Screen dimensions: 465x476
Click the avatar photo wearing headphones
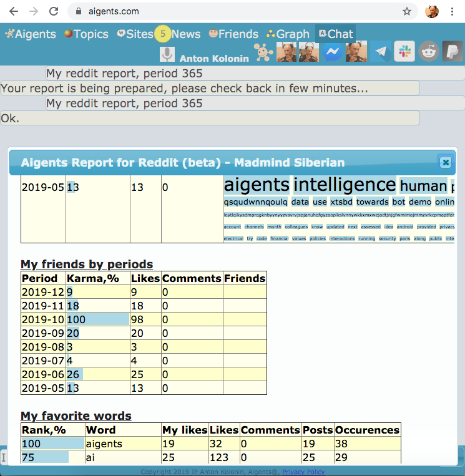pyautogui.click(x=309, y=52)
